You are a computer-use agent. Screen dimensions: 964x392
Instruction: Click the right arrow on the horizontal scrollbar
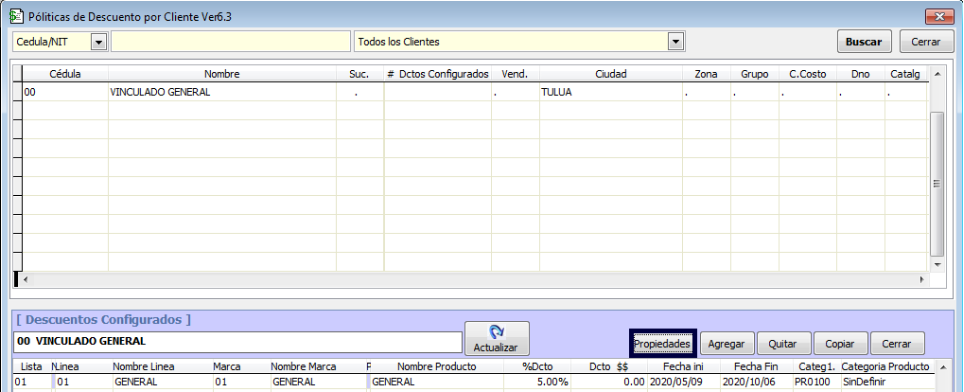pyautogui.click(x=922, y=279)
